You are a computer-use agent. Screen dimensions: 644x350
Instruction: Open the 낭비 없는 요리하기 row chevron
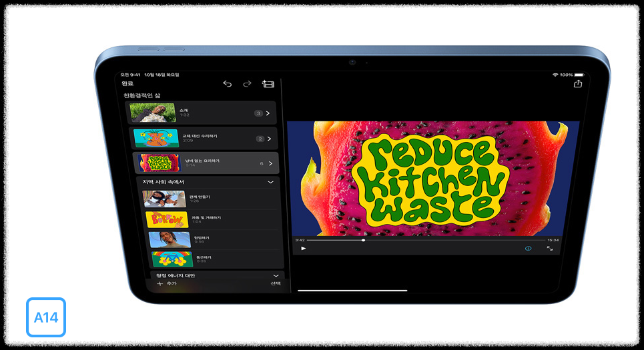click(270, 163)
